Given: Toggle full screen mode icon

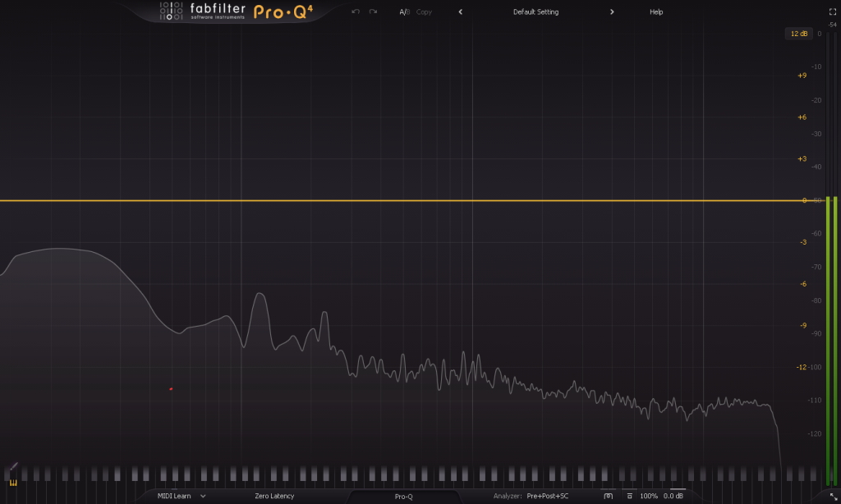Looking at the screenshot, I should 833,11.
